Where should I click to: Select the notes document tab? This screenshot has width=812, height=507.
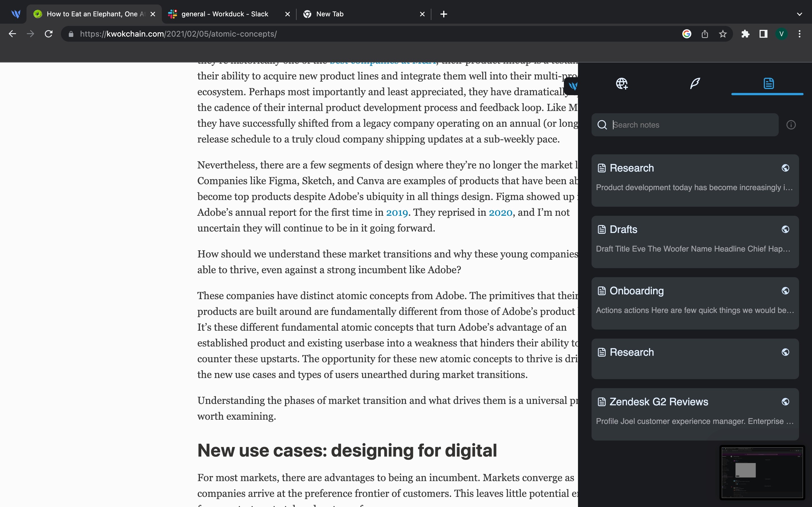(x=768, y=83)
